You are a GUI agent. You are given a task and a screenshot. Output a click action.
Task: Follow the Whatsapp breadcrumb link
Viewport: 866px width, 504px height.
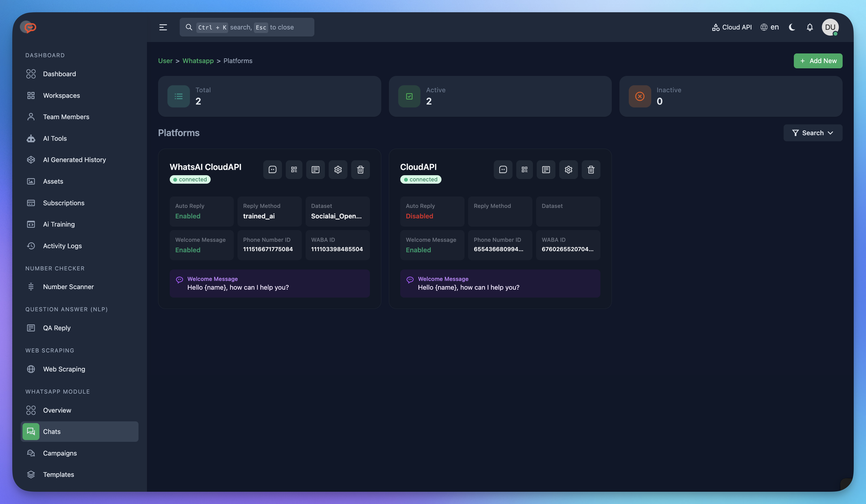tap(198, 61)
